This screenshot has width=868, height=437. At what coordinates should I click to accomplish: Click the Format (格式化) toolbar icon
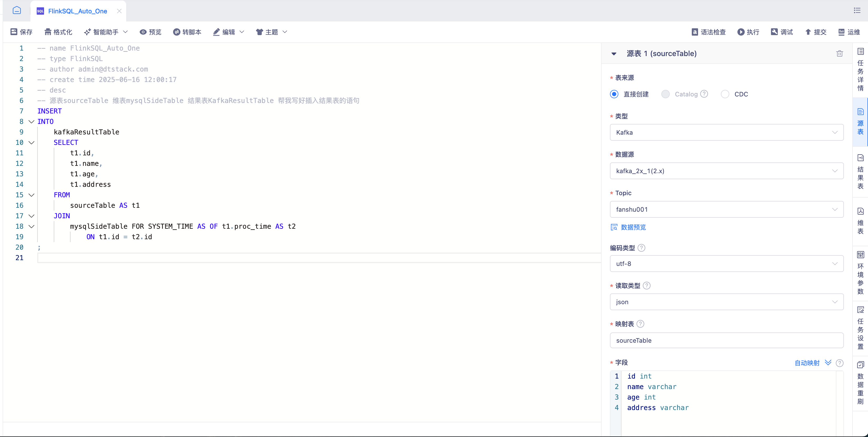pyautogui.click(x=48, y=32)
